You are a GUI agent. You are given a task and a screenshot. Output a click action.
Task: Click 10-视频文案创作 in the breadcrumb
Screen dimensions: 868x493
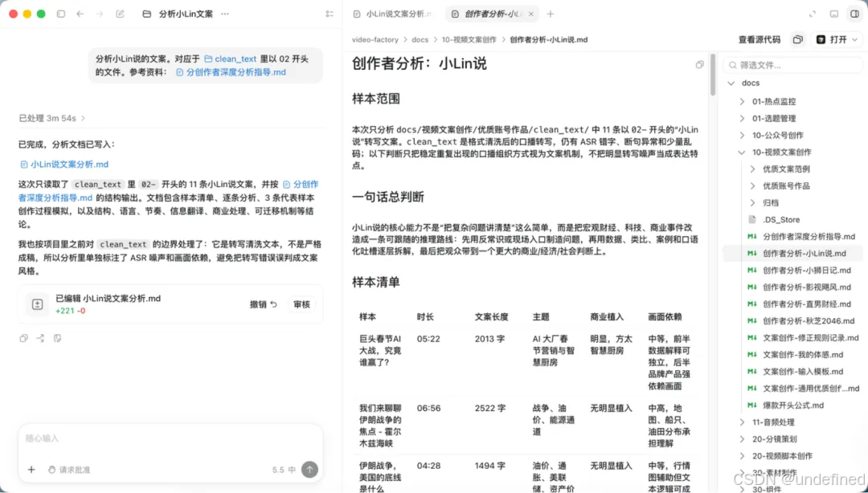coord(469,40)
